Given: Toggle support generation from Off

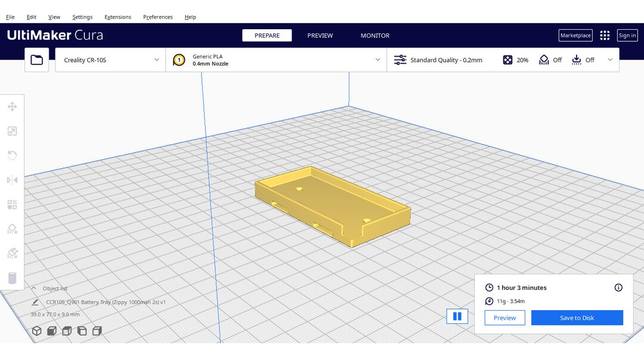Looking at the screenshot, I should 549,60.
